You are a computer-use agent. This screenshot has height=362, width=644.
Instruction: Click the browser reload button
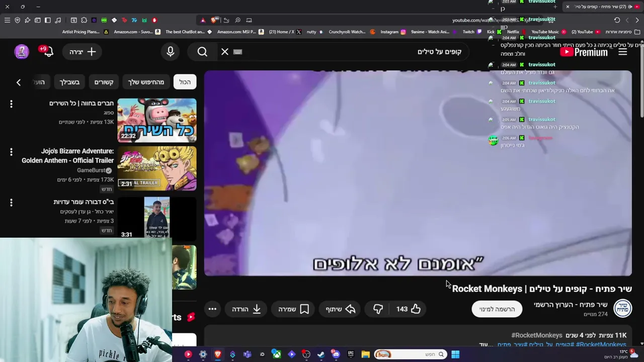tap(617, 20)
